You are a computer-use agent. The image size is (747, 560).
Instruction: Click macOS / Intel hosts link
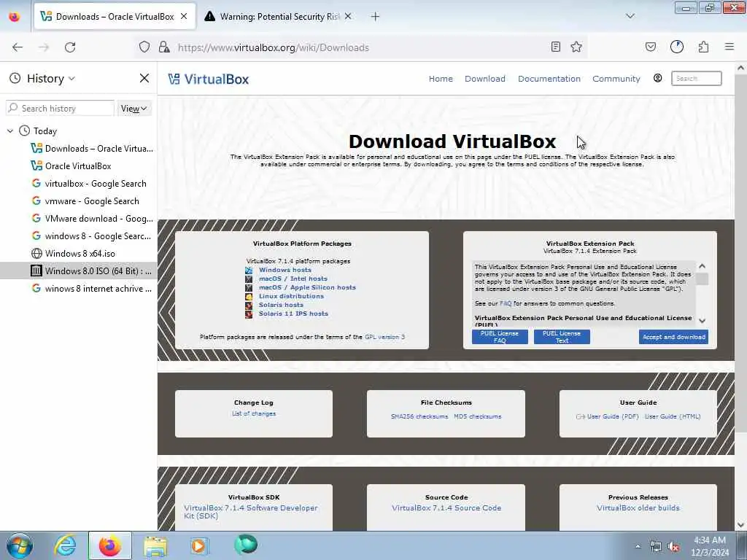[x=293, y=279]
